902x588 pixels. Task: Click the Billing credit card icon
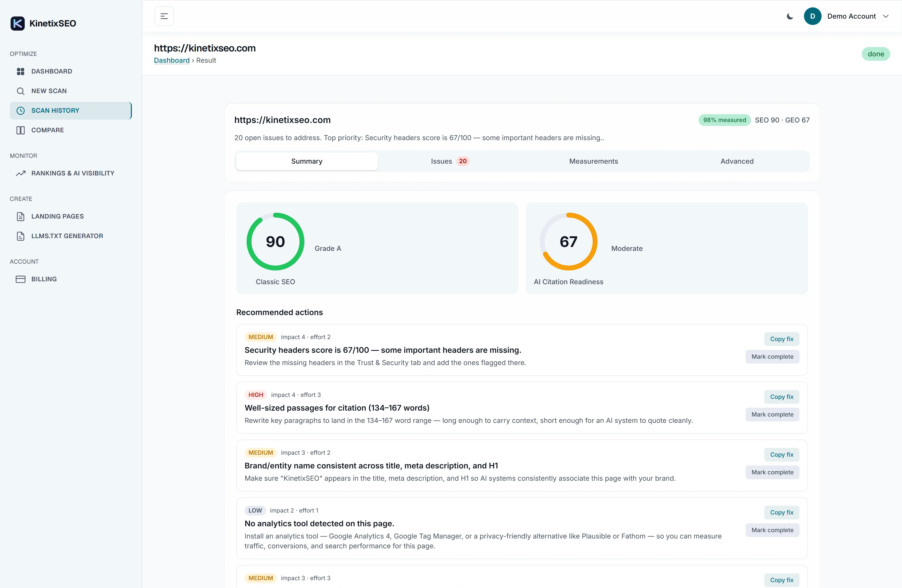coord(20,279)
